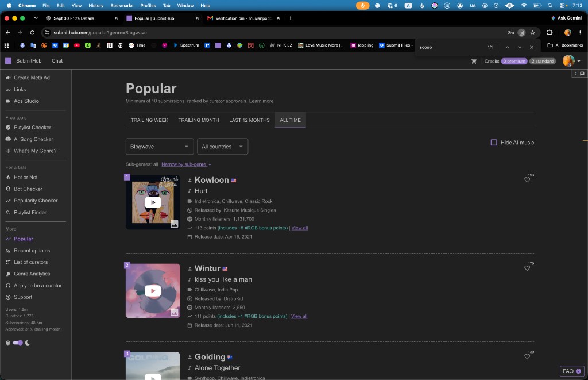Open Chrome extensions puzzle icon

pyautogui.click(x=550, y=33)
